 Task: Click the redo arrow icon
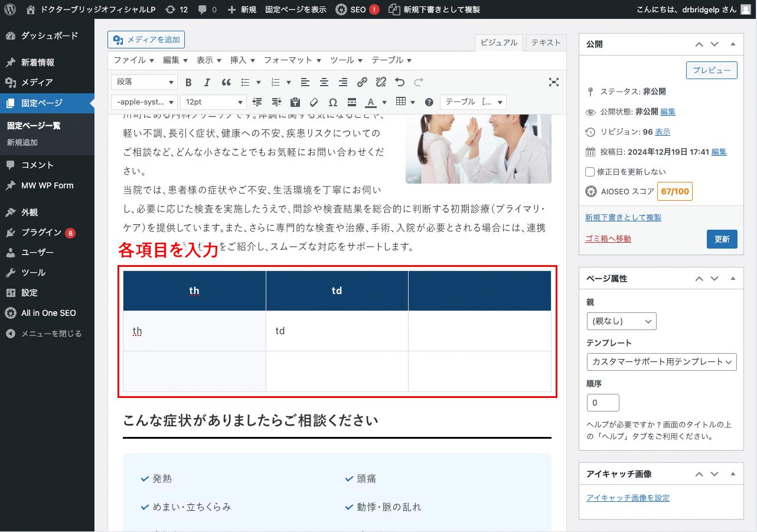[x=419, y=83]
